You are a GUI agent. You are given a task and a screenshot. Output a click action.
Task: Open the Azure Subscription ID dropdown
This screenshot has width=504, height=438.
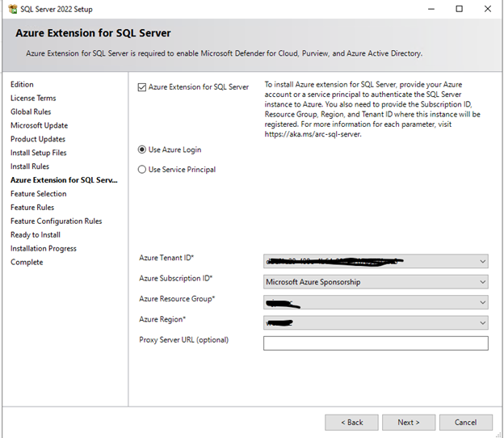pos(376,282)
